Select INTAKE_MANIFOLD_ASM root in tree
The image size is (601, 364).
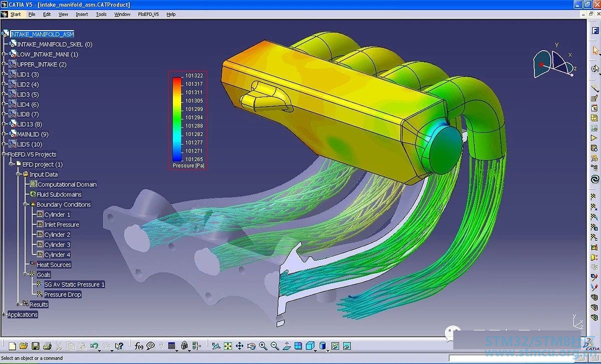(42, 34)
